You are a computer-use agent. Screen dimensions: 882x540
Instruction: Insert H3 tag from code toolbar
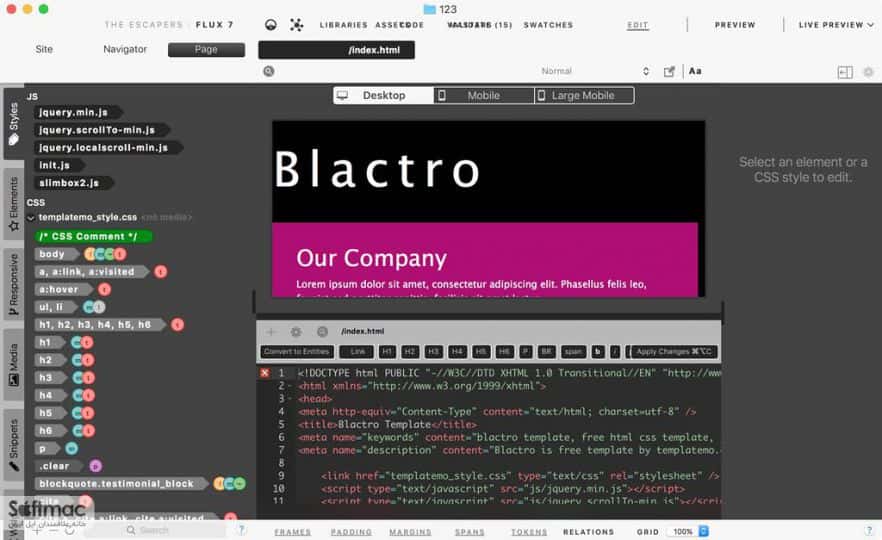tap(433, 352)
